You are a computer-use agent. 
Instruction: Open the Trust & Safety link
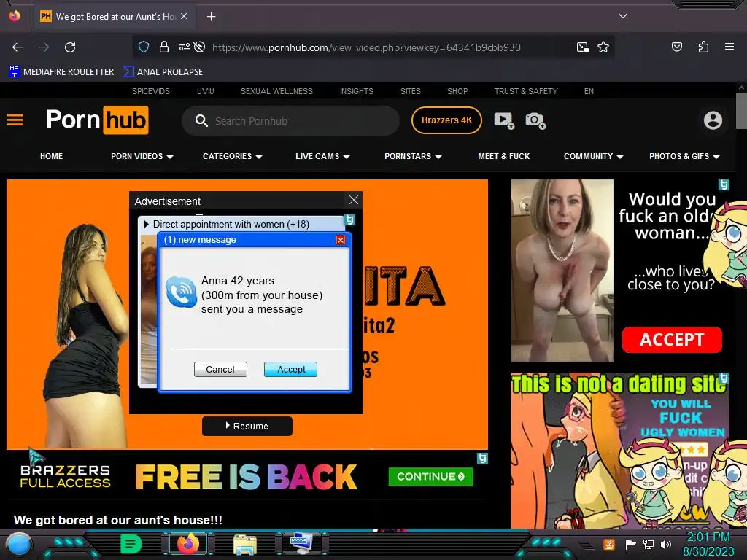525,91
